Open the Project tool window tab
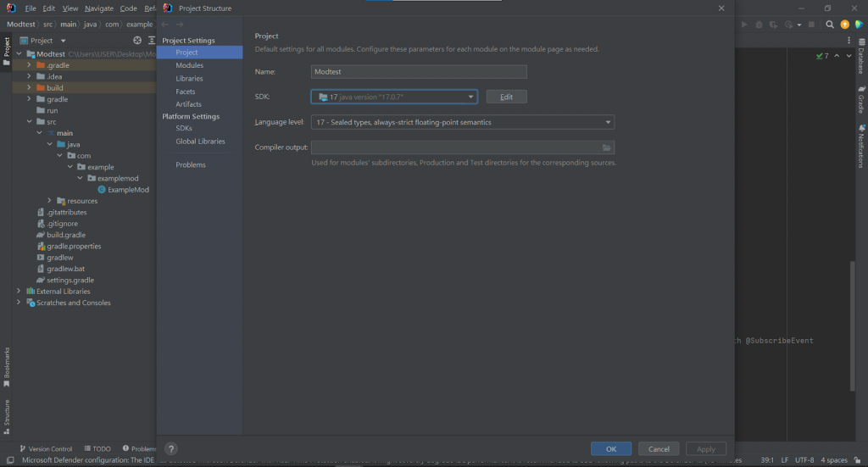The height and width of the screenshot is (467, 868). point(6,50)
